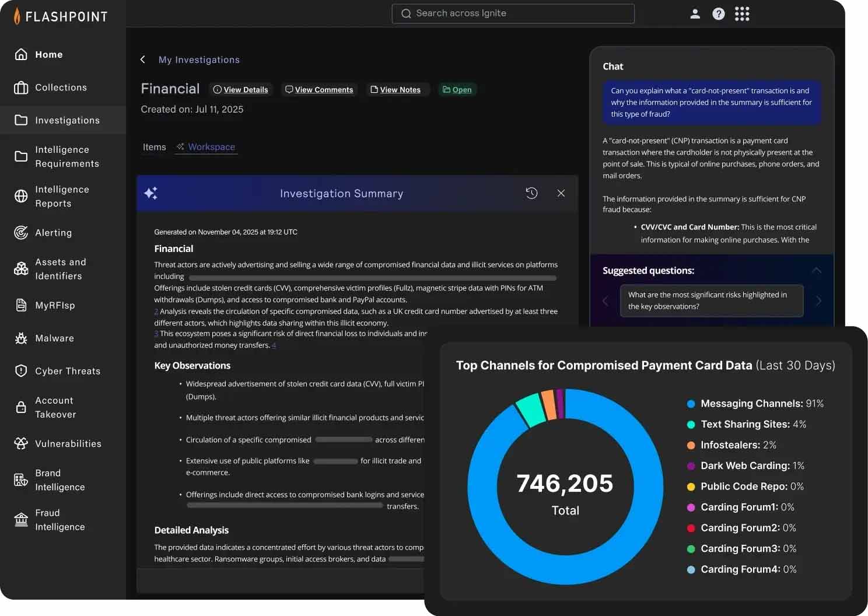Show the previous suggested question
Viewport: 868px width, 616px height.
pos(605,300)
